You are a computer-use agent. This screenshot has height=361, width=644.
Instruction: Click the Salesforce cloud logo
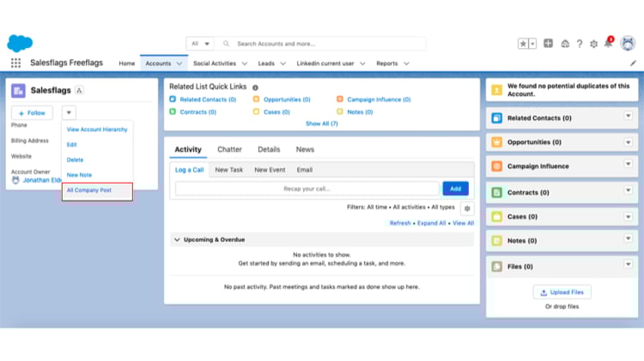[20, 43]
